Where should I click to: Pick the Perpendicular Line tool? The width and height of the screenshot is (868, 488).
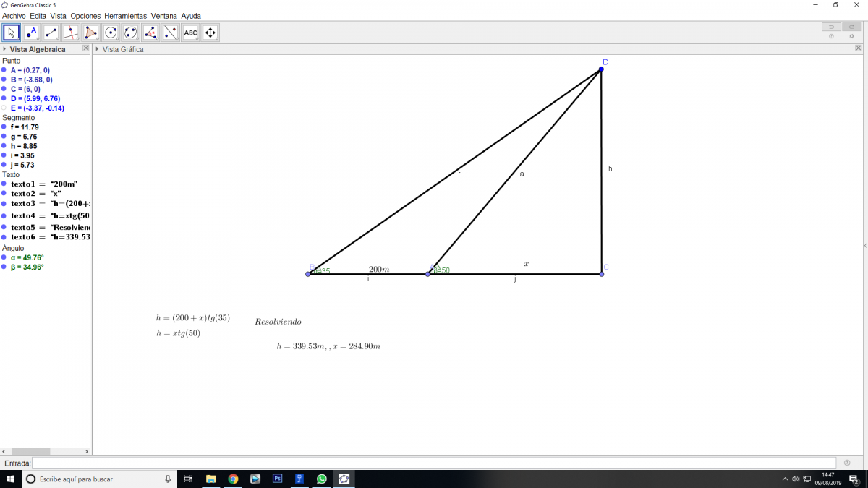tap(71, 33)
